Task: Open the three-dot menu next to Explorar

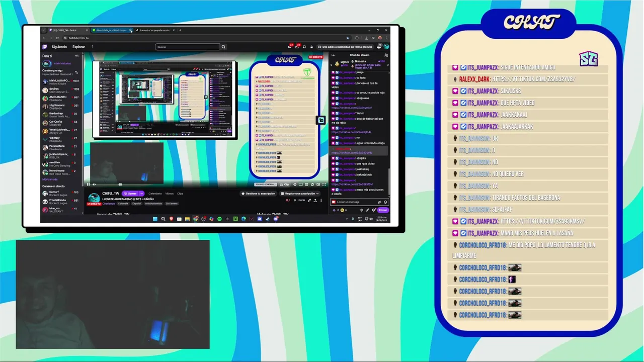Action: pyautogui.click(x=92, y=47)
